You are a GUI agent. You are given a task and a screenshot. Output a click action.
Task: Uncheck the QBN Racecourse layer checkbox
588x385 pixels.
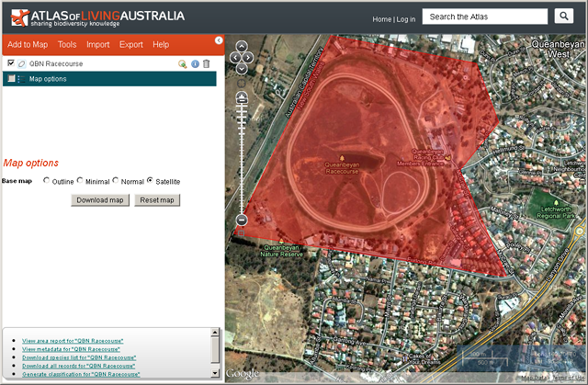tap(11, 63)
